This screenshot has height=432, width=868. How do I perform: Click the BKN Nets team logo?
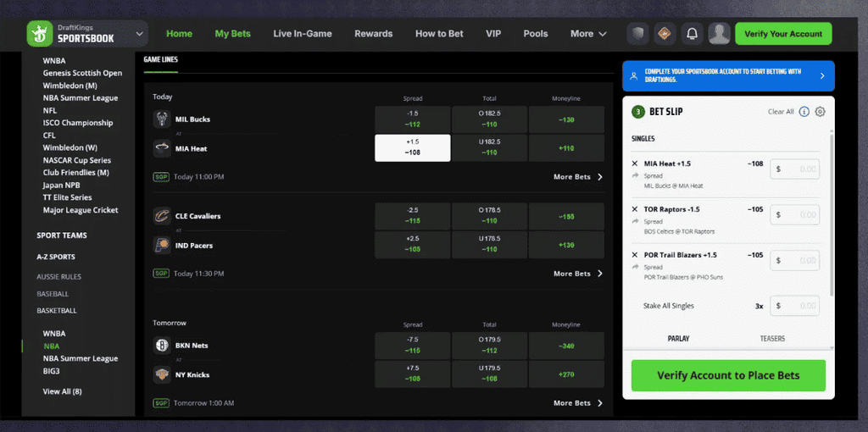pos(162,345)
